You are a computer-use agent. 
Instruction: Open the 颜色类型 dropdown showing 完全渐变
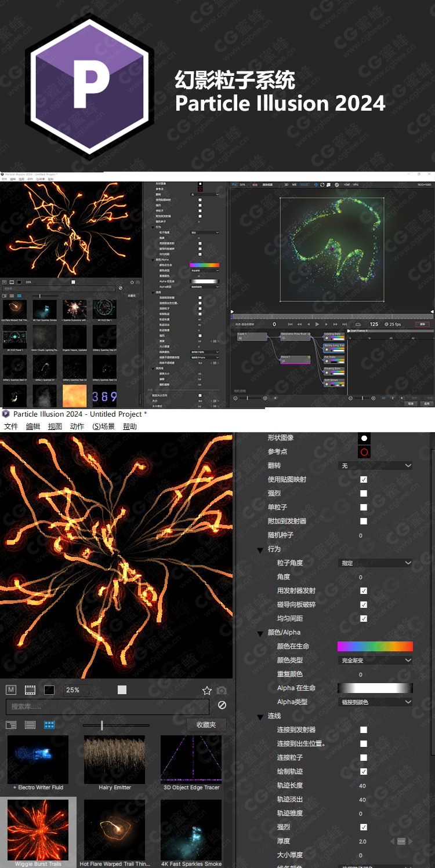click(x=375, y=661)
